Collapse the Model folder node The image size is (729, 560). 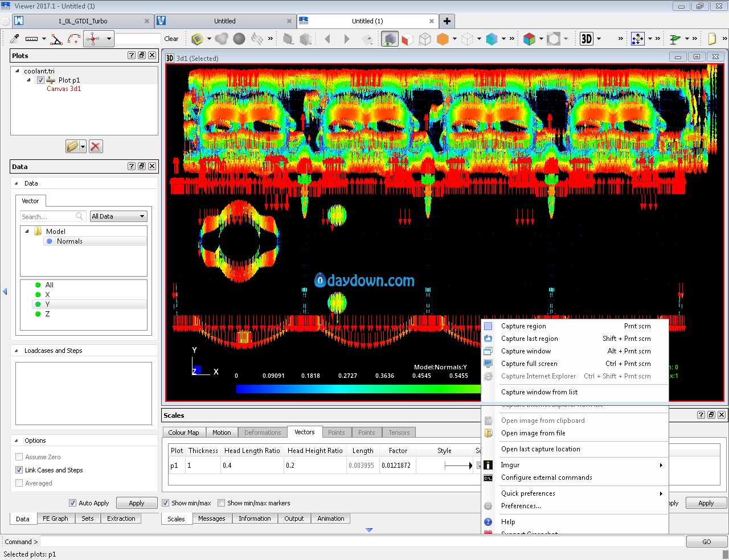pos(27,232)
